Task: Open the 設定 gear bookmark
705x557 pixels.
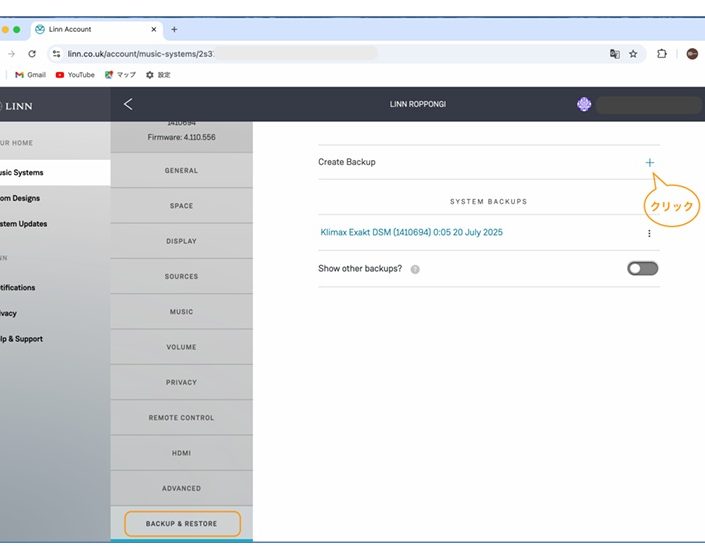Action: [x=158, y=75]
